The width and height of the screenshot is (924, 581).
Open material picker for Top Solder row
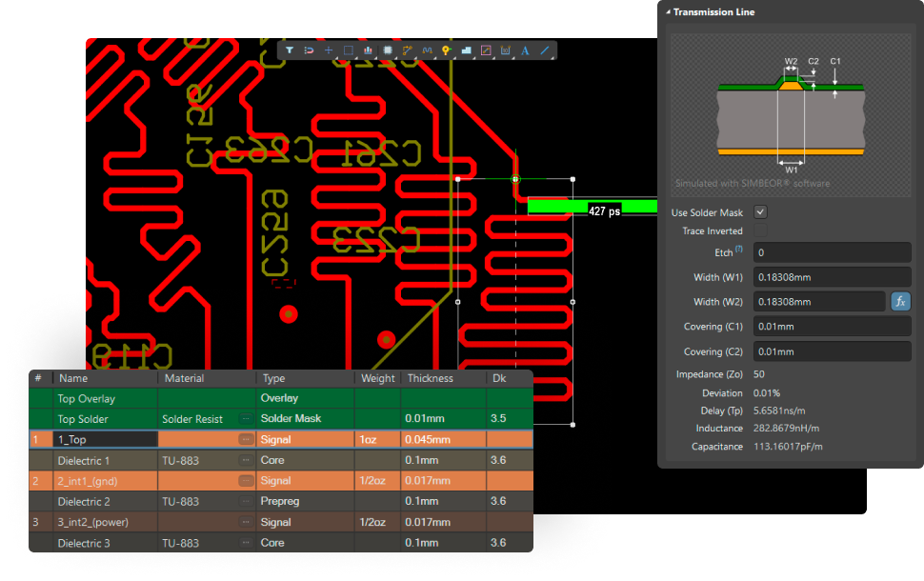click(247, 419)
